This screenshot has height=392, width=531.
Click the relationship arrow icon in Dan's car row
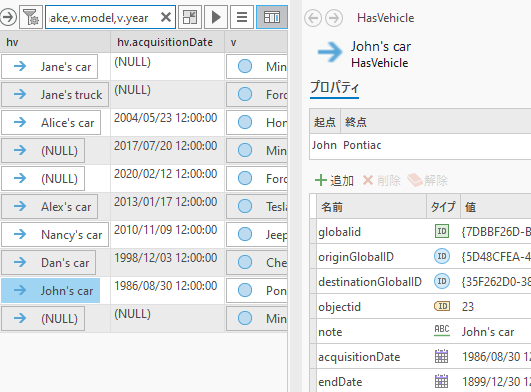point(20,262)
